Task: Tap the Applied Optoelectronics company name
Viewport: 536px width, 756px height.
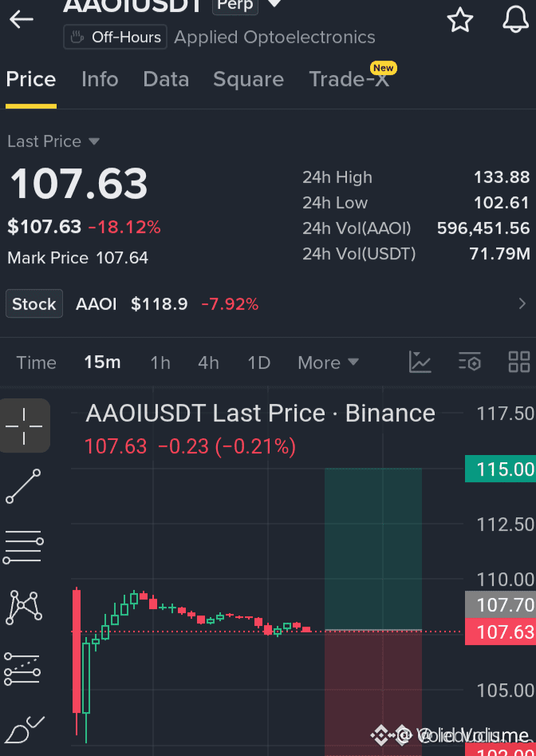Action: (275, 38)
